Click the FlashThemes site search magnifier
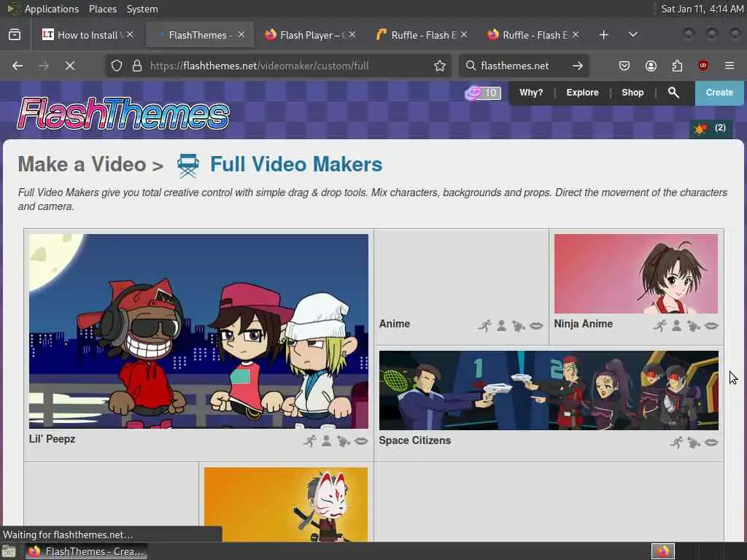Image resolution: width=747 pixels, height=560 pixels. [673, 93]
